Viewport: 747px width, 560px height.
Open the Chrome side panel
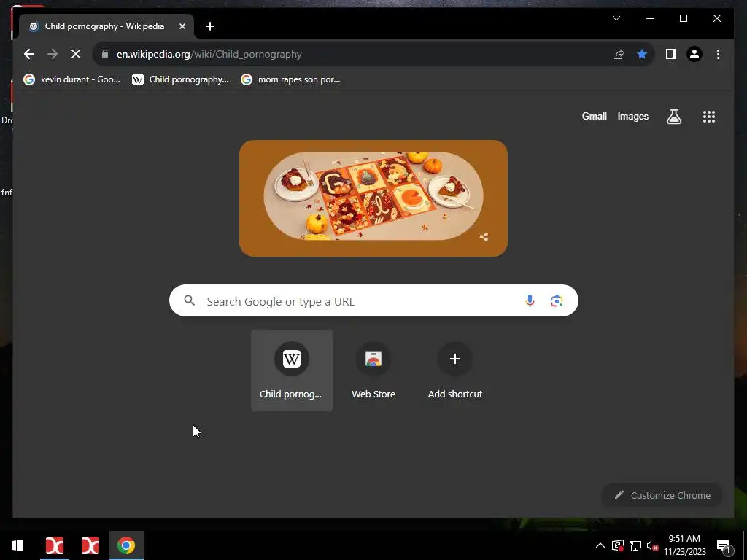click(x=671, y=54)
